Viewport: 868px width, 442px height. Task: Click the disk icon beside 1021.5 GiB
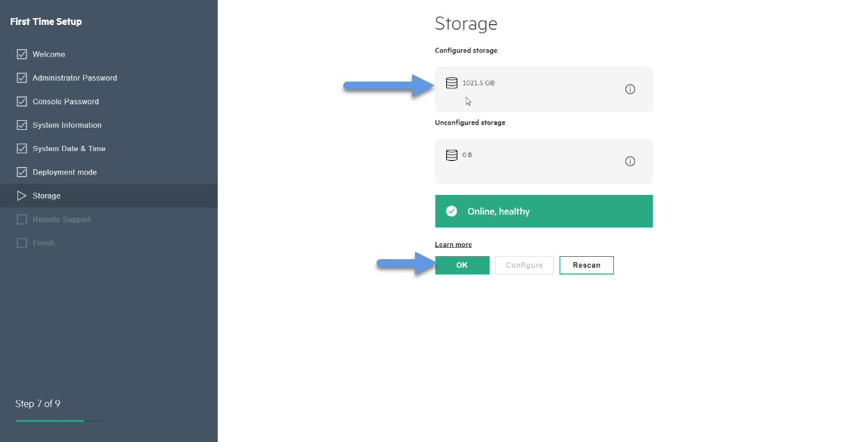coord(451,83)
